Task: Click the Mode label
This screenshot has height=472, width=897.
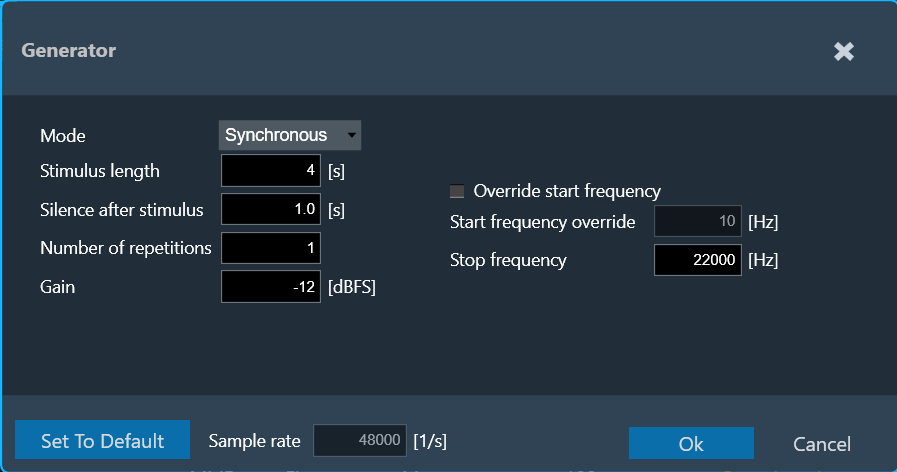Action: (63, 136)
